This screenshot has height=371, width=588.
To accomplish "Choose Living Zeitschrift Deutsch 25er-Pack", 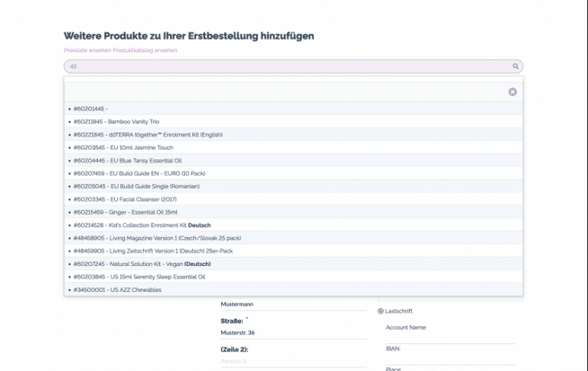I will point(171,251).
